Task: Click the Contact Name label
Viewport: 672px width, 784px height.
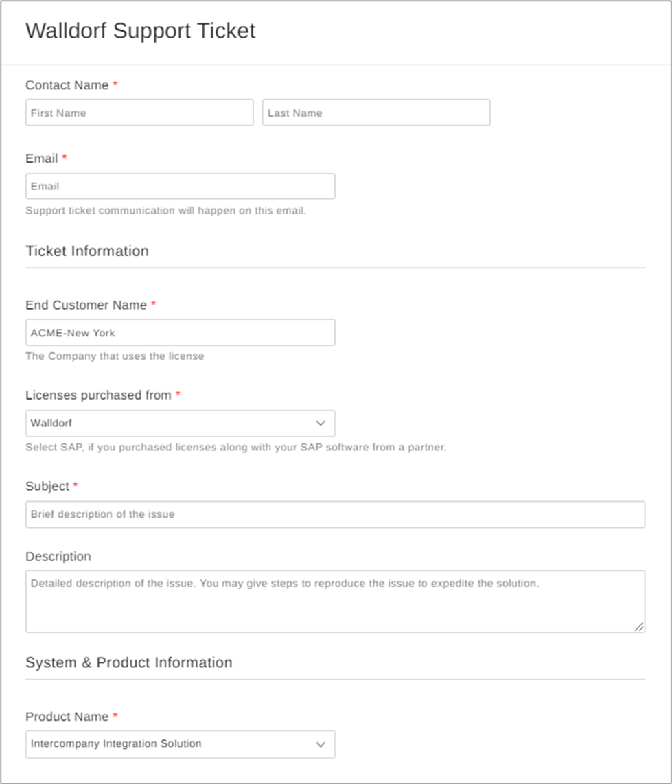Action: click(67, 85)
